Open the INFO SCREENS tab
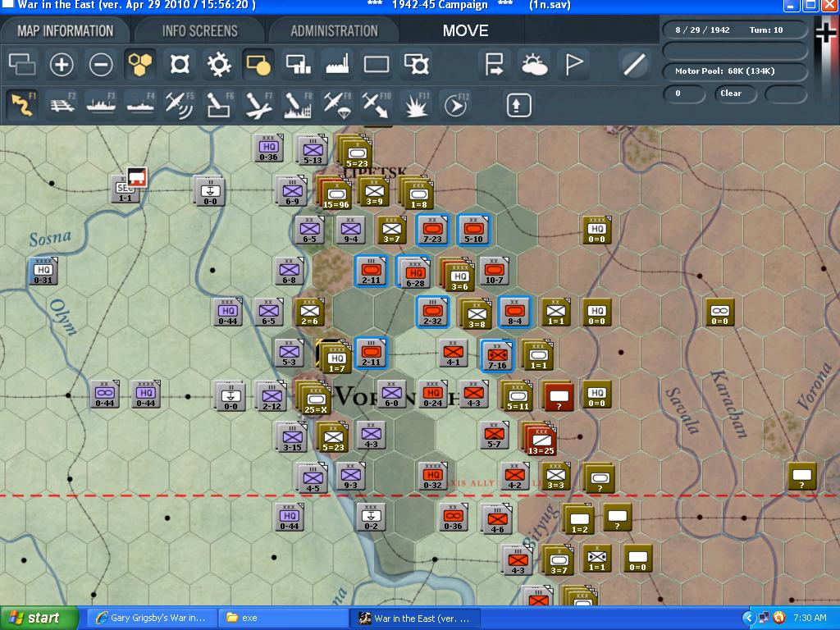Viewport: 840px width, 630px height. click(x=200, y=30)
